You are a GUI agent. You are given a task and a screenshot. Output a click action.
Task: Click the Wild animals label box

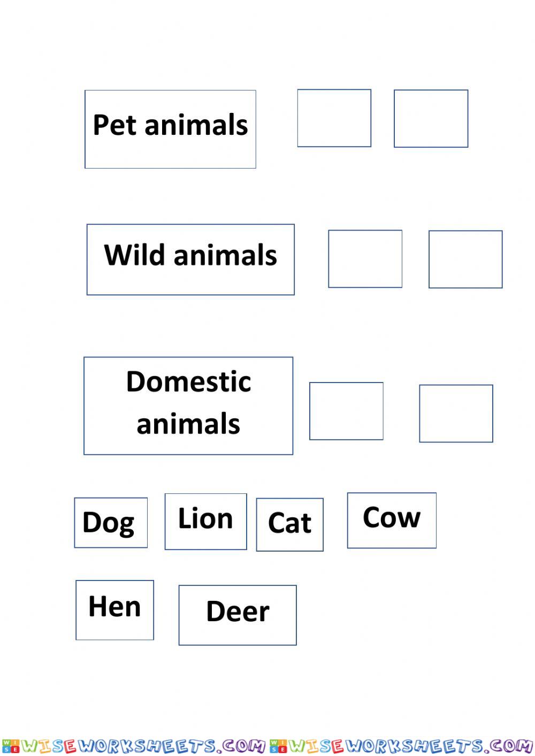(x=190, y=259)
